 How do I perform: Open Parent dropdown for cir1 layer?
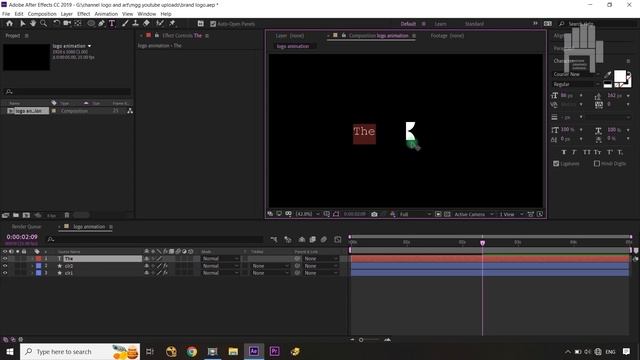click(321, 273)
